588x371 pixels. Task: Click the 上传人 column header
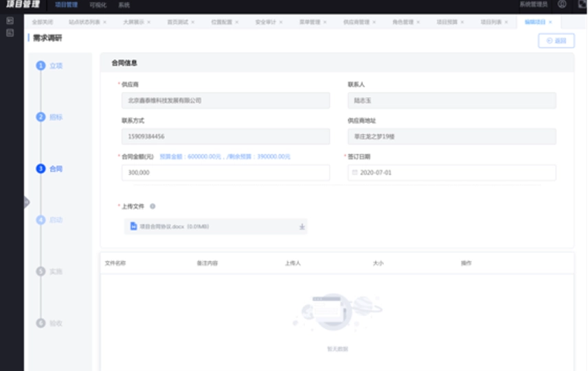click(x=293, y=263)
